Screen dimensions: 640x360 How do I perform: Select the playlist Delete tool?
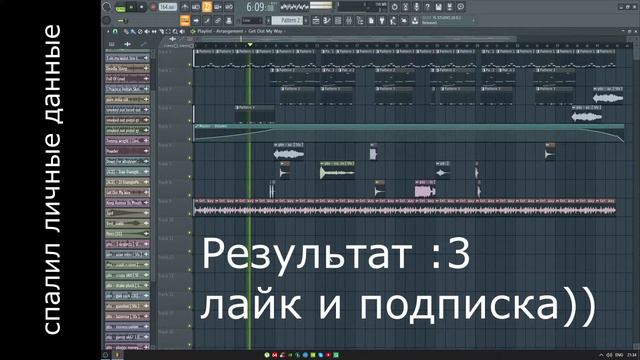pos(140,31)
